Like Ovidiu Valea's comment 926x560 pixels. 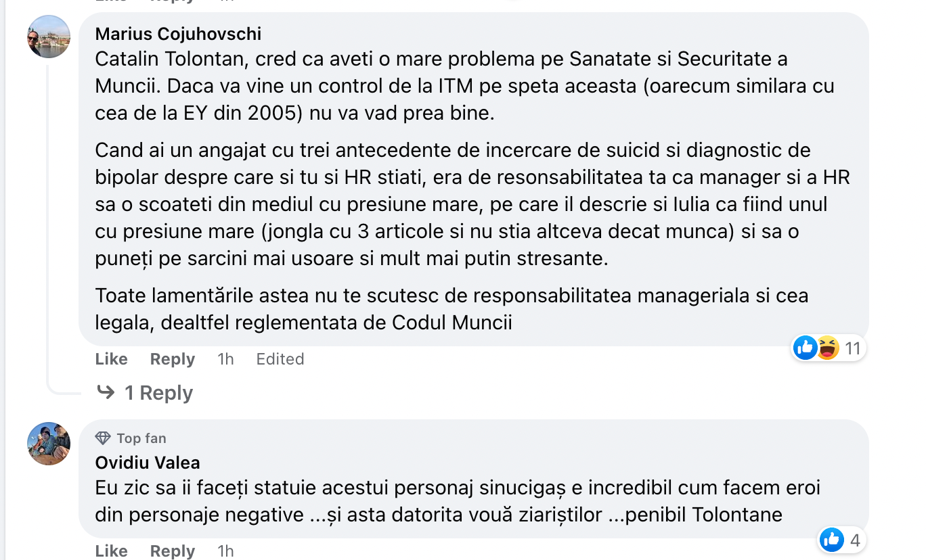[111, 551]
